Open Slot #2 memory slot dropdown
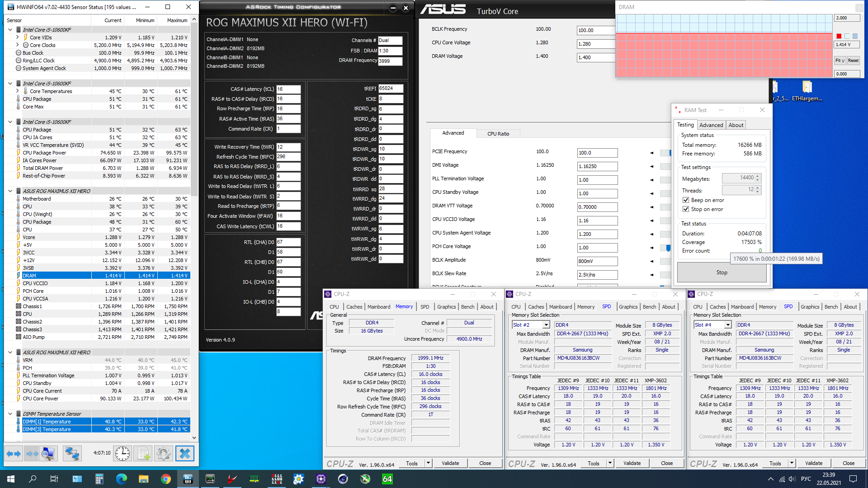The height and width of the screenshot is (488, 868). 546,325
